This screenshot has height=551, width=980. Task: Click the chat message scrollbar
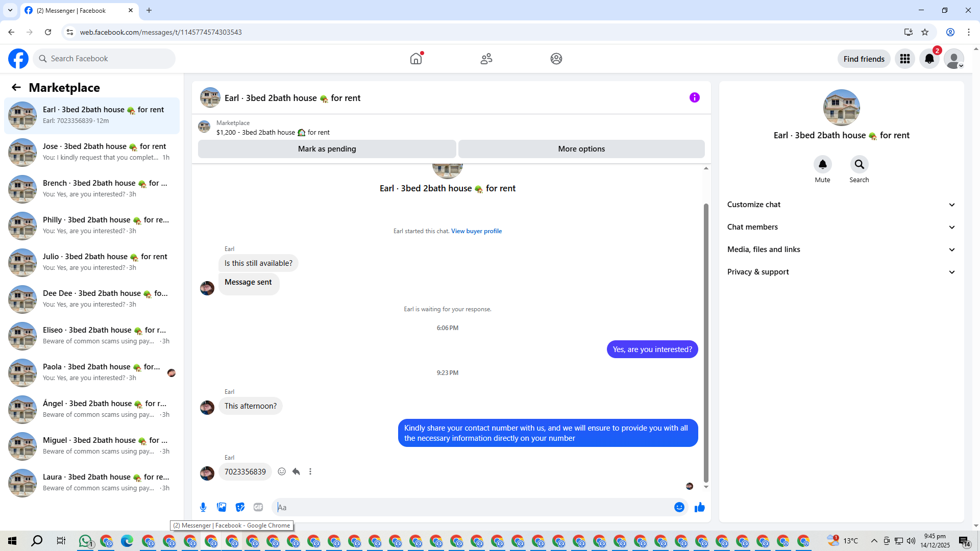706,342
